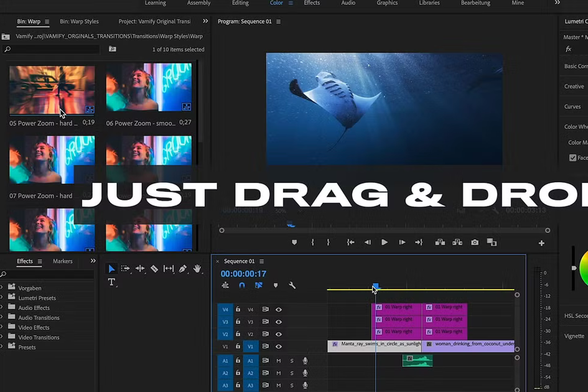Mute audio track A1
The width and height of the screenshot is (588, 392).
278,361
